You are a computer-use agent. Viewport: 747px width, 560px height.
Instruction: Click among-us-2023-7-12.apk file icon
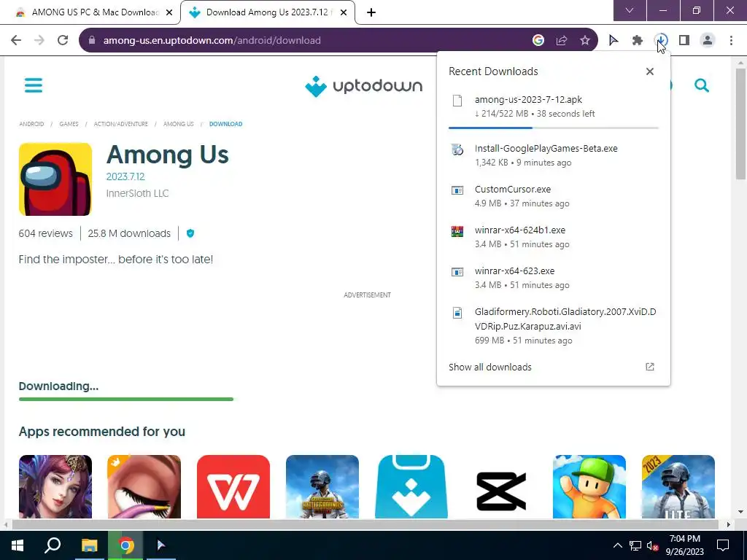click(457, 101)
